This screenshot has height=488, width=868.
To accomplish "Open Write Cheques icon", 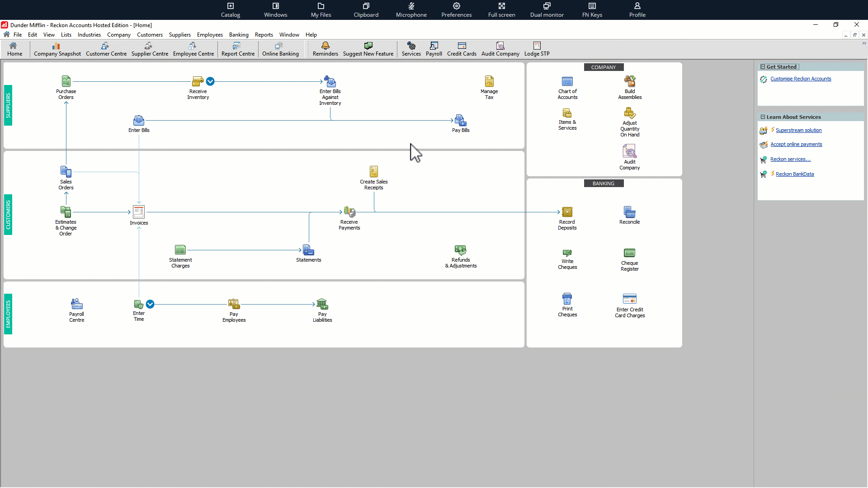I will coord(567,253).
